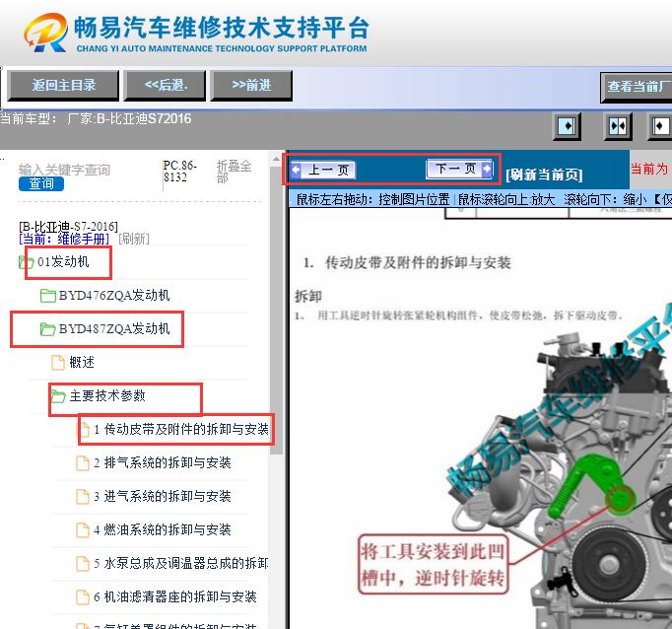Open the 维修手册 current manual link
The image size is (672, 629).
click(64, 239)
